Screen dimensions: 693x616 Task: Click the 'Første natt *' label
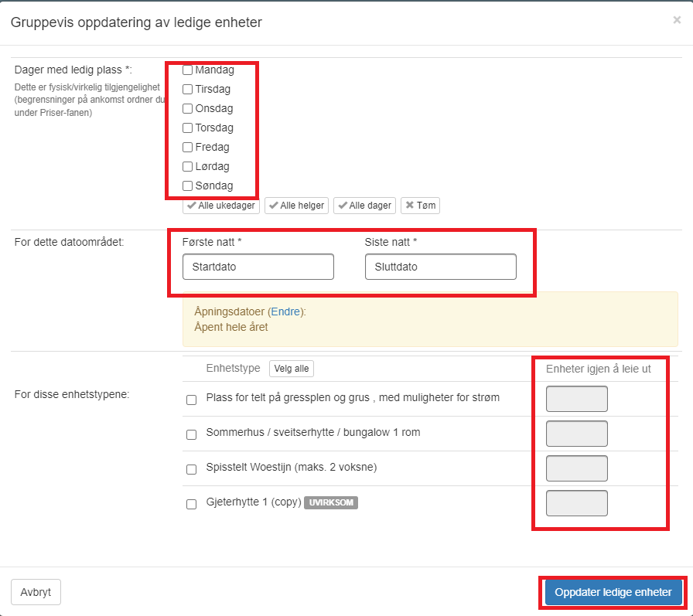point(212,242)
